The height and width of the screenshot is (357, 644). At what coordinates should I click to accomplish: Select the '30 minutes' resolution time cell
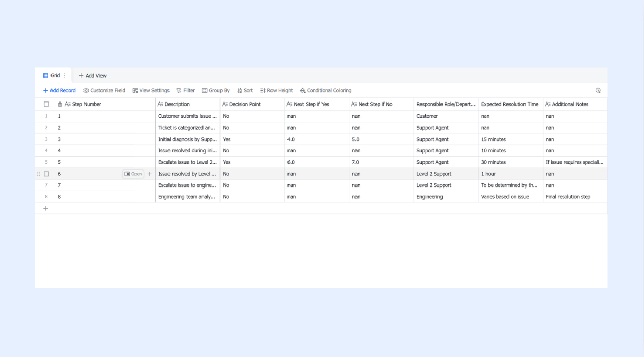[x=511, y=162]
